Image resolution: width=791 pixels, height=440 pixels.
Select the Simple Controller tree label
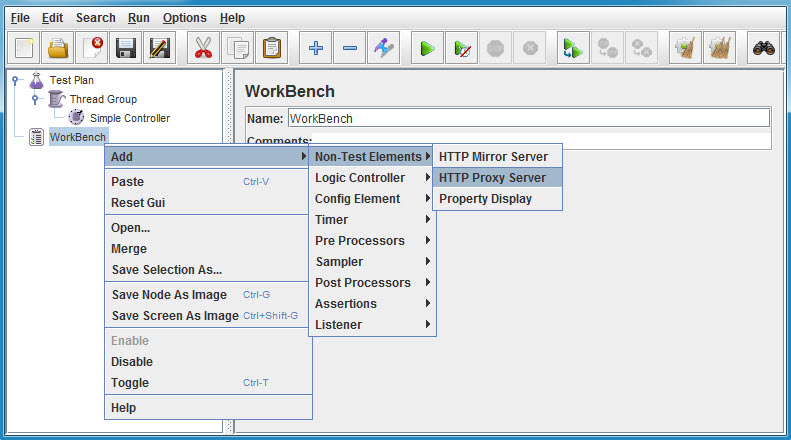pos(130,118)
